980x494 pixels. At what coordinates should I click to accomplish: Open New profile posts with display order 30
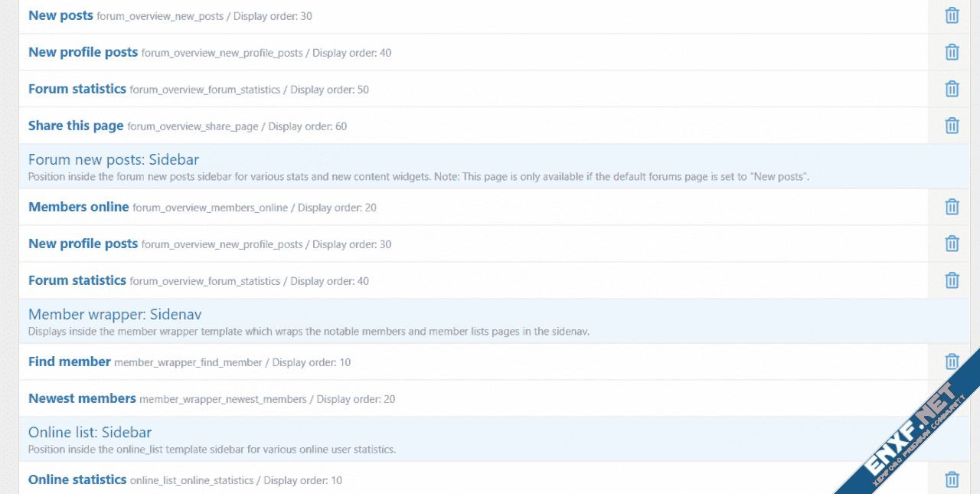[83, 244]
